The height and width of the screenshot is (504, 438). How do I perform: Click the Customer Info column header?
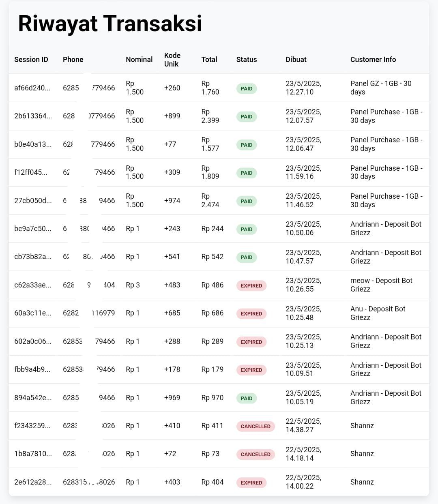373,60
